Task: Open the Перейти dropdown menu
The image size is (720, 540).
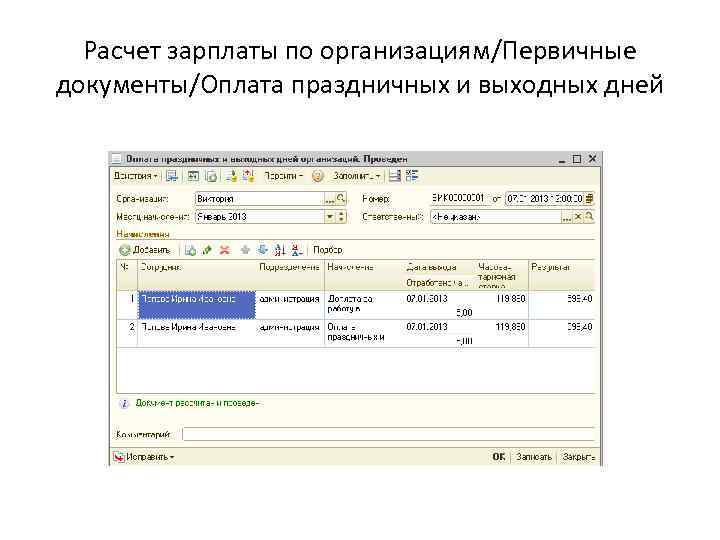Action: coord(283,176)
